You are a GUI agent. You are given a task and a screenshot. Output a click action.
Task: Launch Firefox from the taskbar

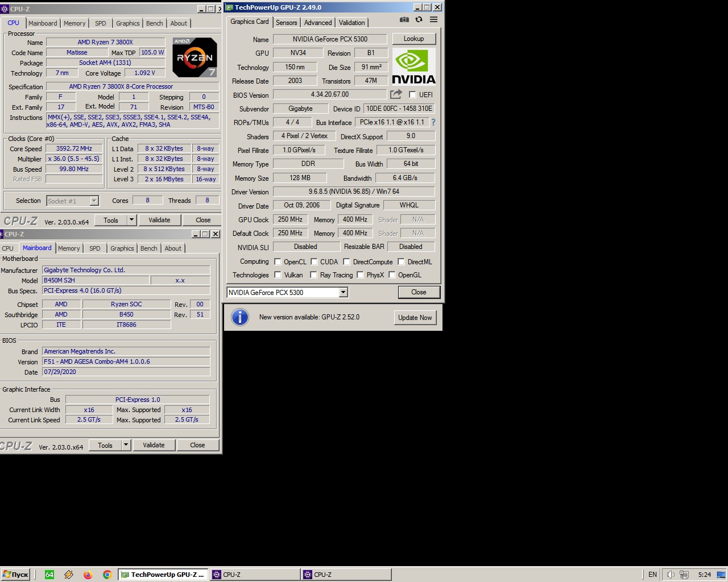click(88, 575)
